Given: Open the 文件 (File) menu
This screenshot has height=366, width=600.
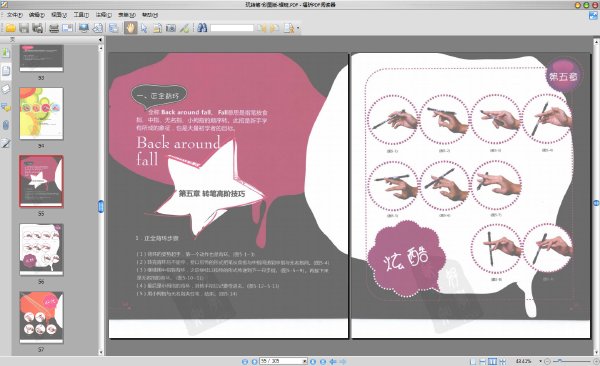Looking at the screenshot, I should point(14,15).
